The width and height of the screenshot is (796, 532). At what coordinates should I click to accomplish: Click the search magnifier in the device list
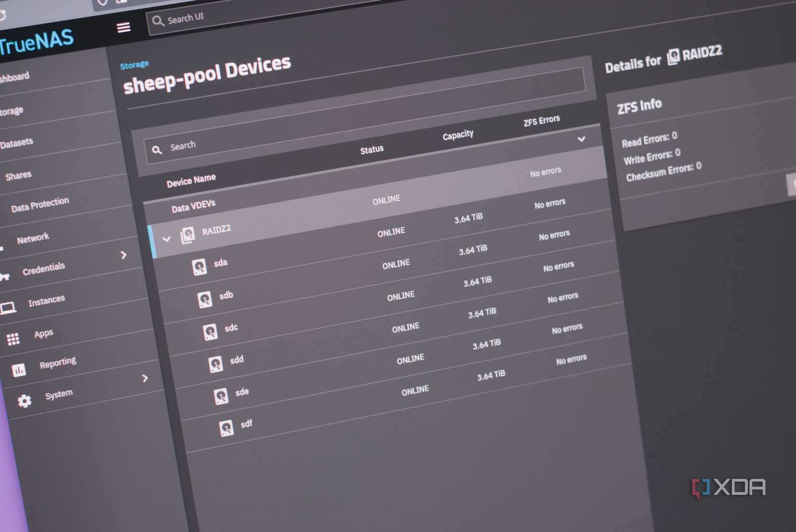pos(157,150)
